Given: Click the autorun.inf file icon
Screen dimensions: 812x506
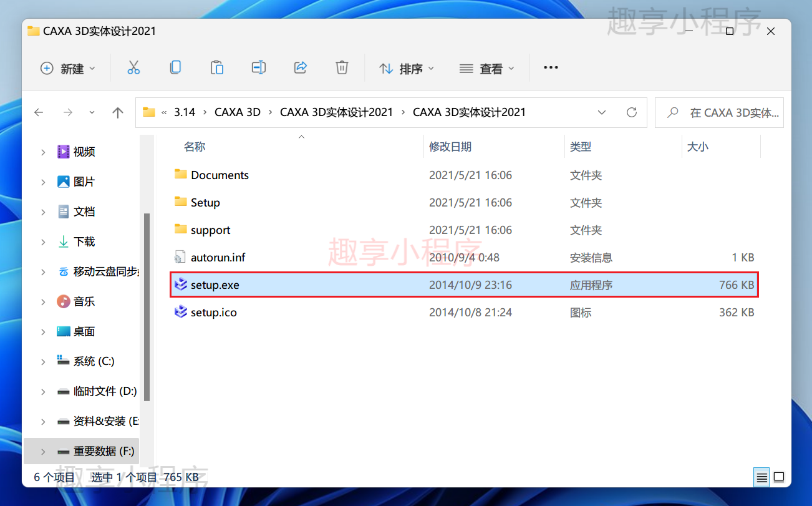Looking at the screenshot, I should (x=180, y=257).
